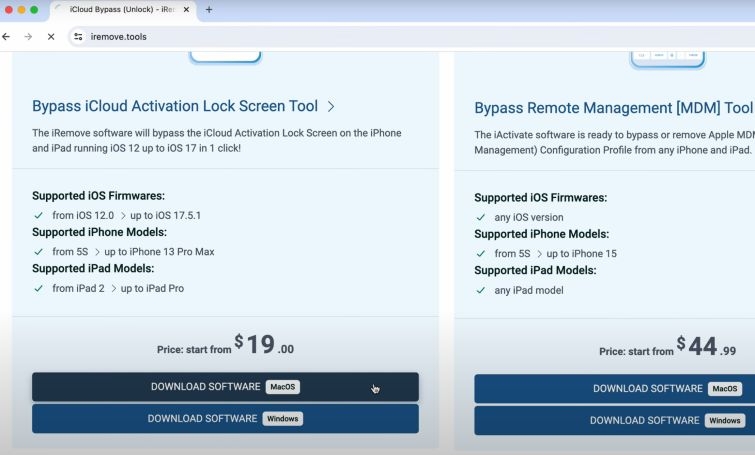Click the green window maximize button

coord(34,10)
